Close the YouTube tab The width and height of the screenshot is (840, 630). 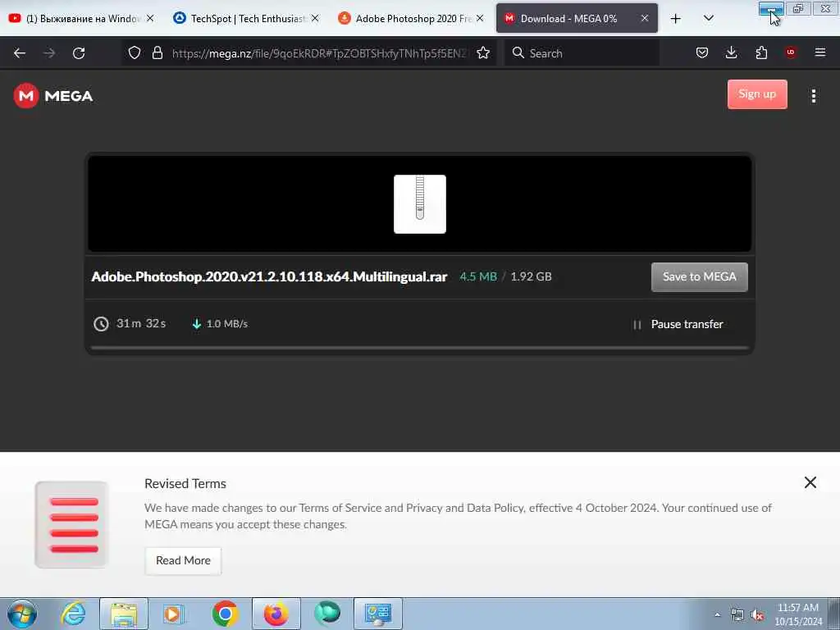[150, 18]
